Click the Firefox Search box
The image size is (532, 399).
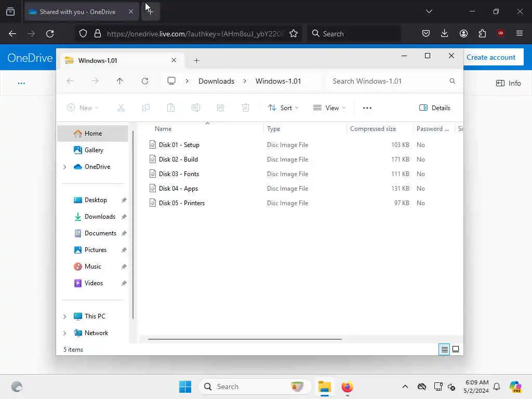[x=353, y=34]
